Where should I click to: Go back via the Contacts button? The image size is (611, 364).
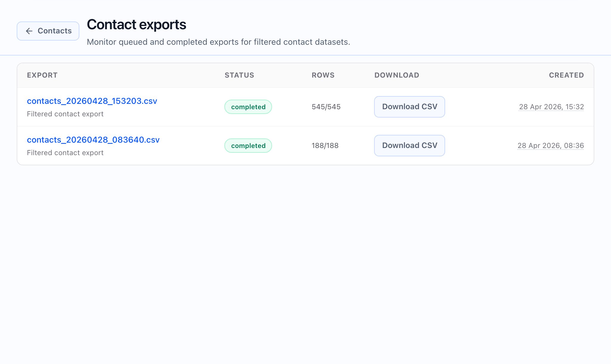(48, 31)
